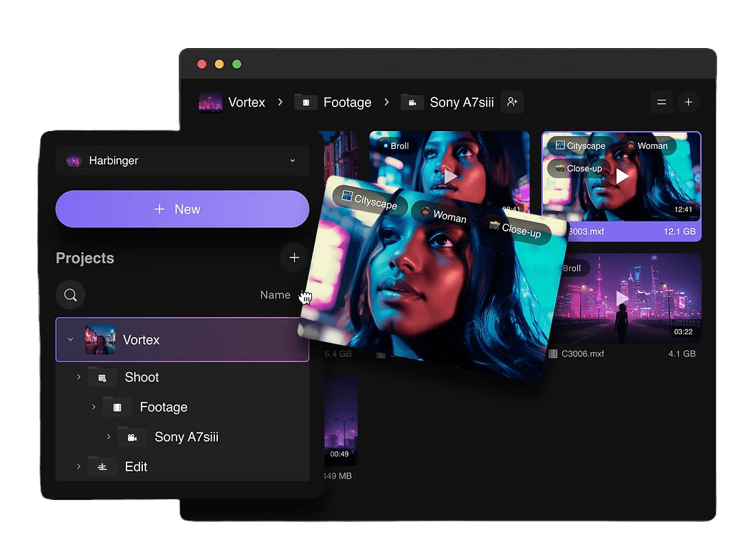
Task: Click the Sony A7siii camera icon in sidebar
Action: pos(132,437)
